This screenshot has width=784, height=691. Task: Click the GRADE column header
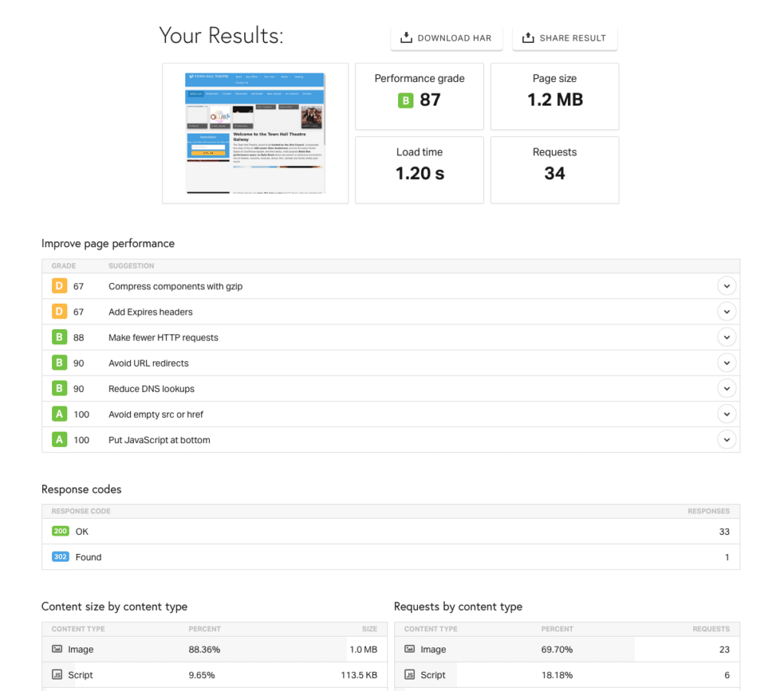click(64, 266)
